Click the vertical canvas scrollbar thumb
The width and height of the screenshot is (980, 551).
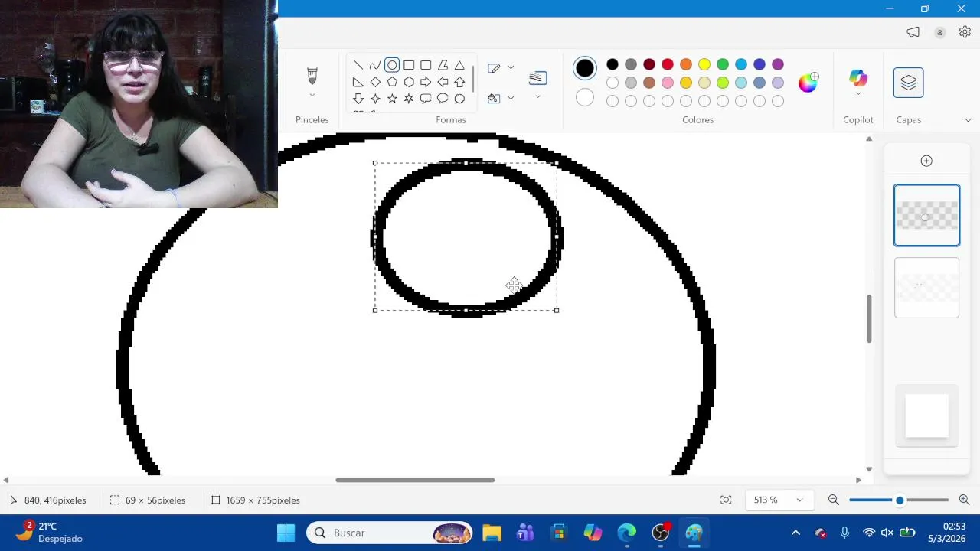click(x=868, y=318)
